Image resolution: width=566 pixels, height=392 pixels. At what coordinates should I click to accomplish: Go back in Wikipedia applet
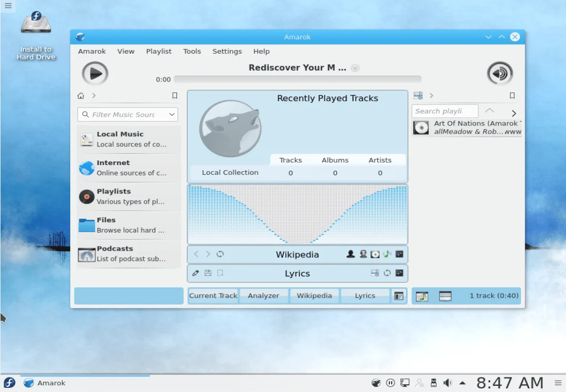(197, 254)
